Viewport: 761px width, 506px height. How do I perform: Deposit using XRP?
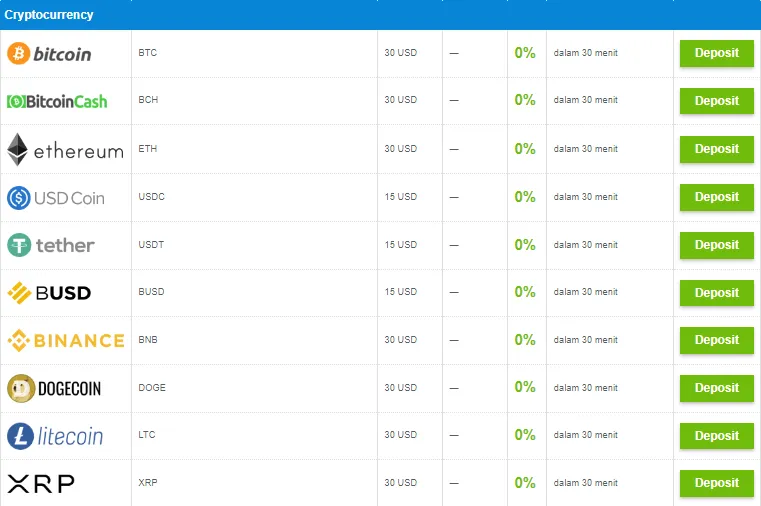716,483
